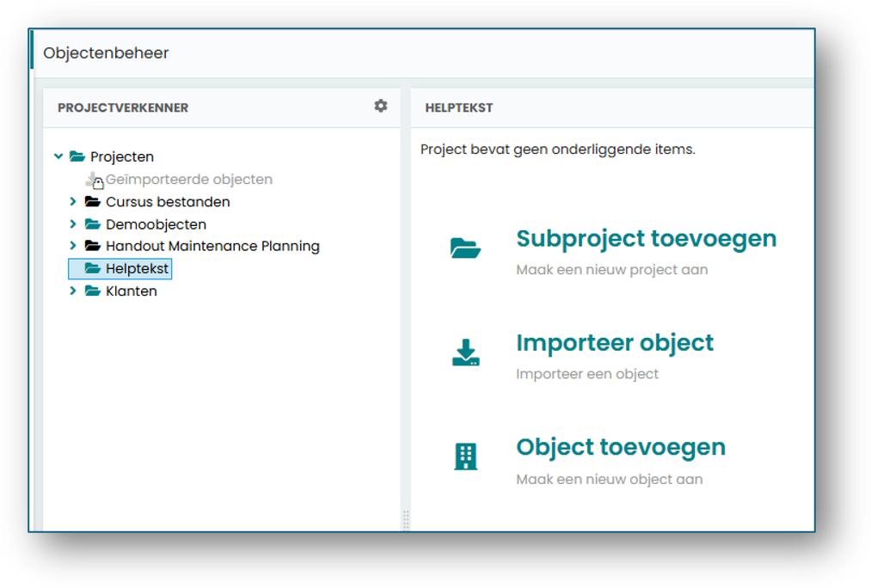Screen dimensions: 871x588
Task: Click the Helptekst folder icon in tree
Action: coord(92,268)
